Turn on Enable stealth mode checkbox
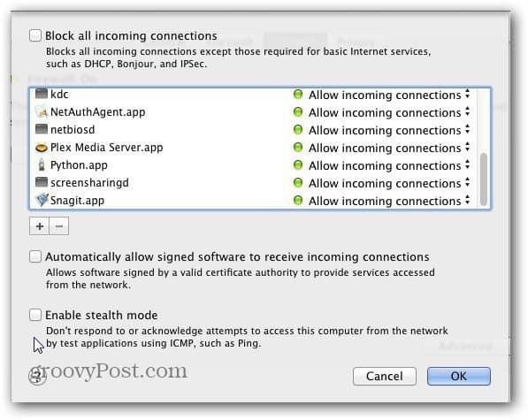The width and height of the screenshot is (528, 420). tap(35, 315)
